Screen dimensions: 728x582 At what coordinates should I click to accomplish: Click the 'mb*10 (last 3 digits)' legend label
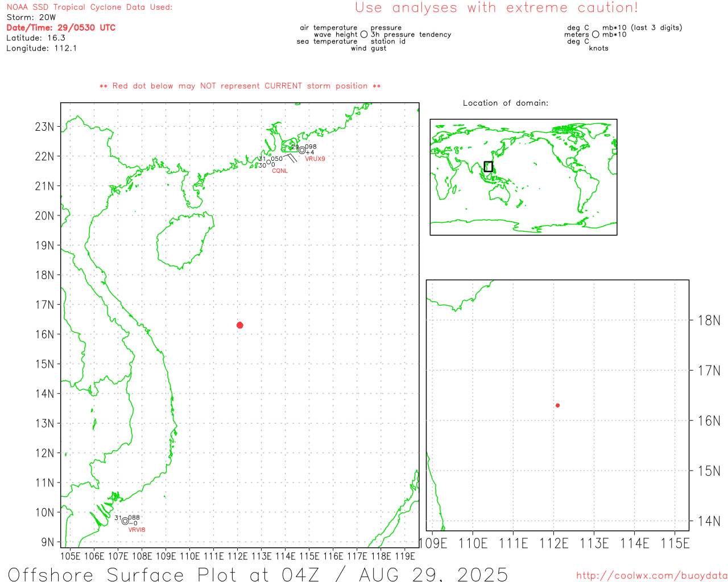coord(642,28)
